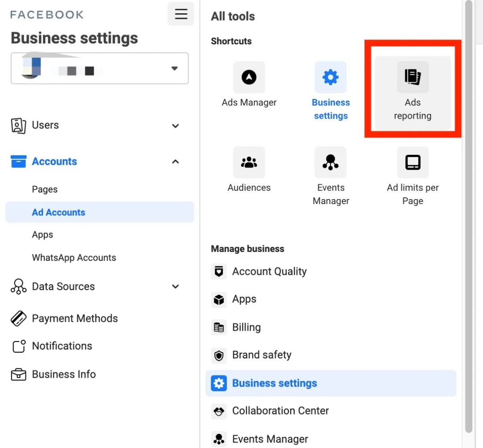Click the Ads reporting shortcut icon
The image size is (483, 448).
click(413, 77)
